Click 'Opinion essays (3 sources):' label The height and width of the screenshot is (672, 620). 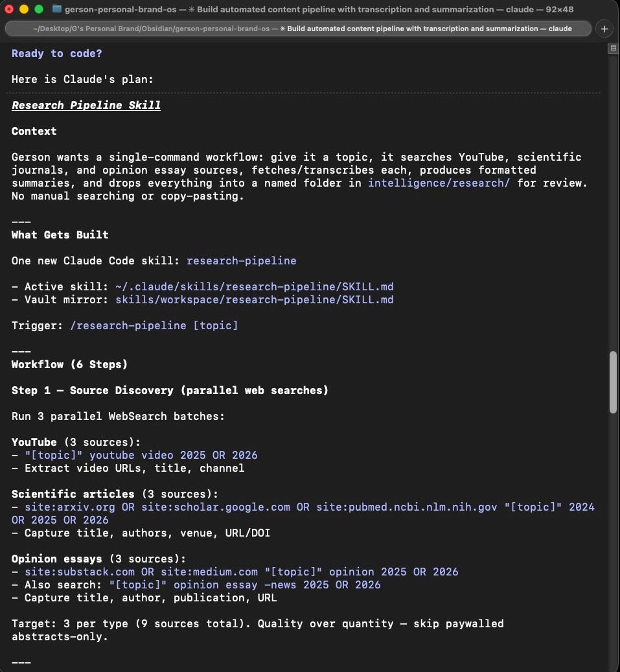coord(98,559)
